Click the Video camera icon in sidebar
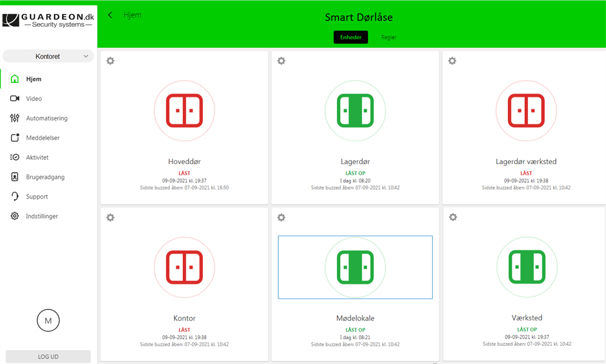The image size is (606, 364). (15, 99)
